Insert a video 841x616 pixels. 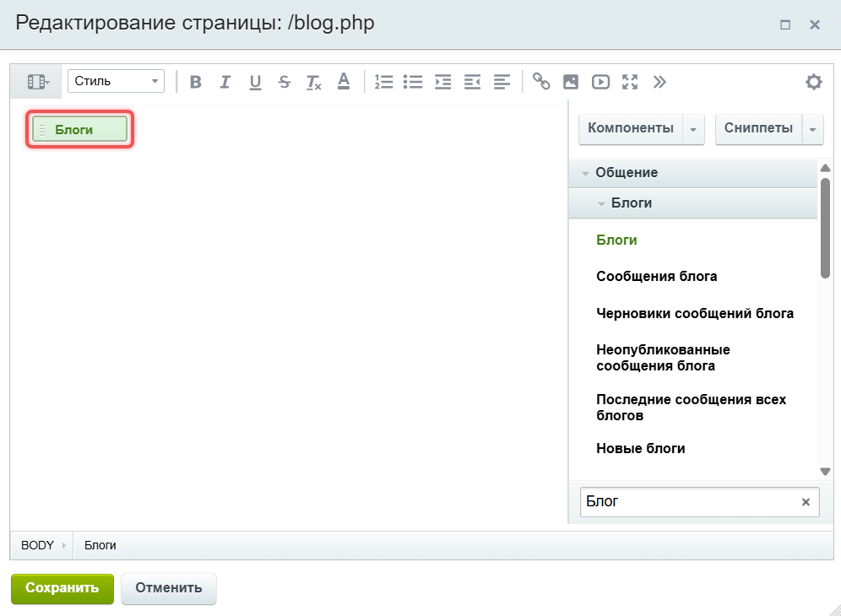coord(600,82)
